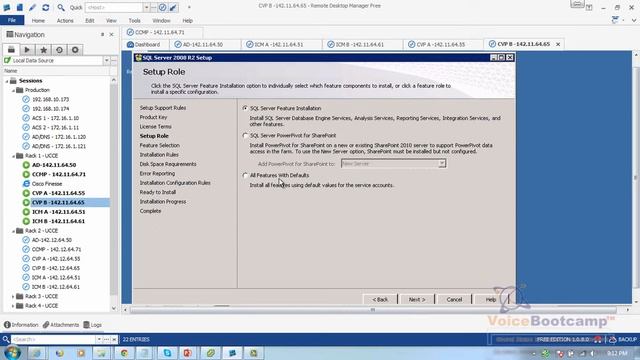Select All Features With Defaults radio button
Viewport: 640px width, 360px height.
245,175
